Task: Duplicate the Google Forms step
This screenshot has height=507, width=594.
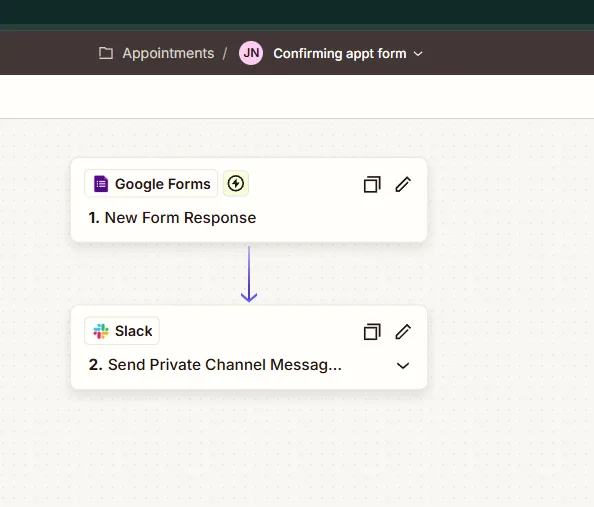Action: click(x=372, y=185)
